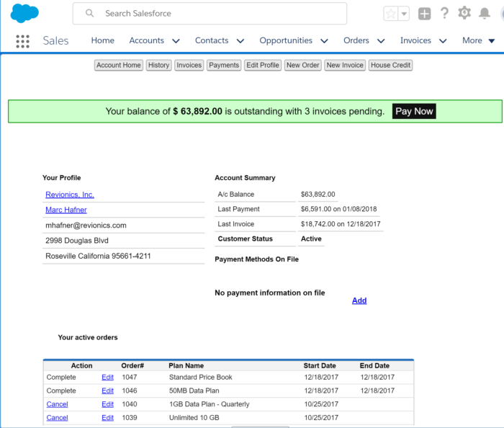Open the global actions plus icon
Image resolution: width=504 pixels, height=428 pixels.
pyautogui.click(x=425, y=14)
